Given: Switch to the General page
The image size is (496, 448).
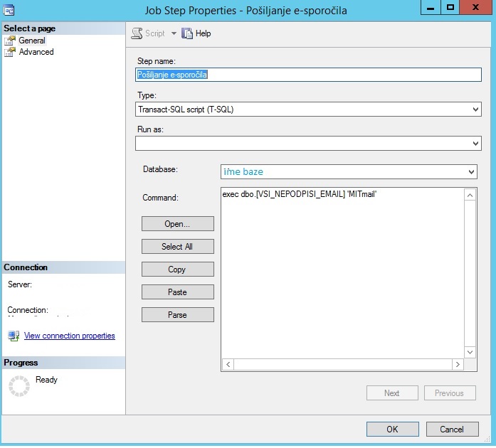Looking at the screenshot, I should tap(31, 41).
